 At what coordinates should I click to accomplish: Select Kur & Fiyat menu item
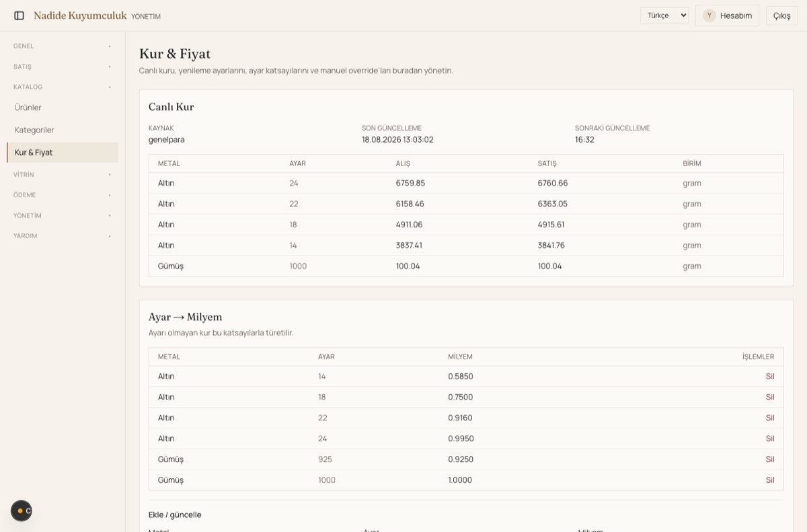pyautogui.click(x=63, y=153)
